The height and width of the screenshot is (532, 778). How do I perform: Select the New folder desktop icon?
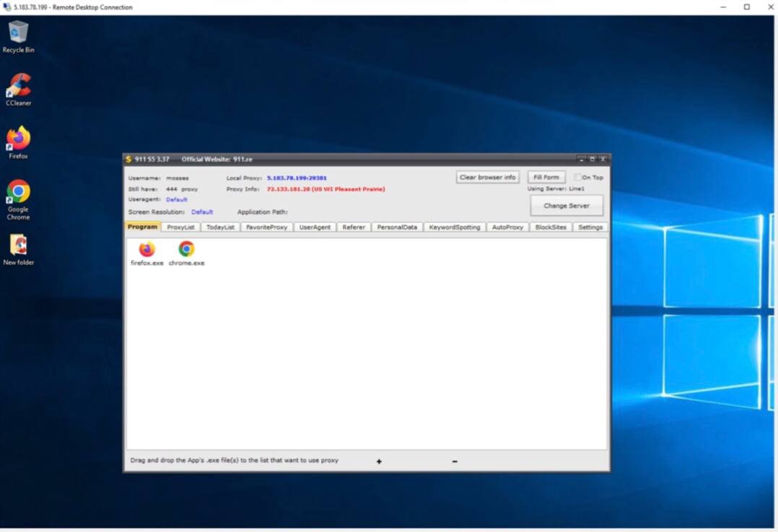18,250
